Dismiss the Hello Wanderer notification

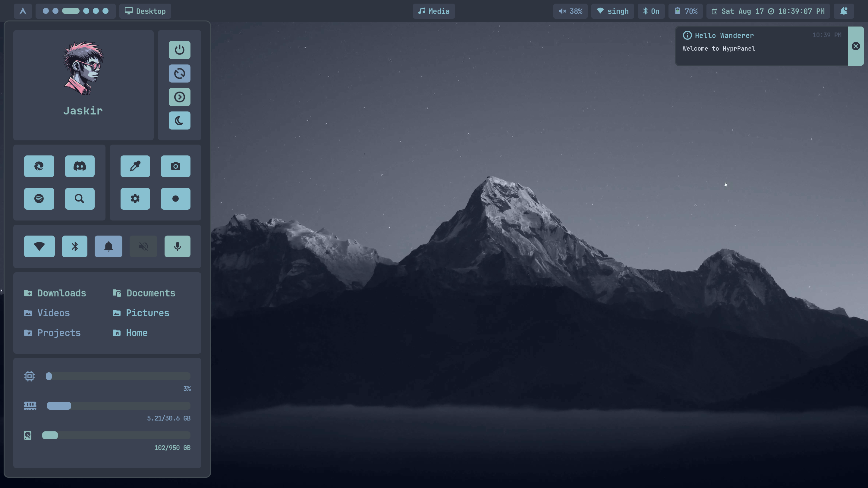pos(856,46)
